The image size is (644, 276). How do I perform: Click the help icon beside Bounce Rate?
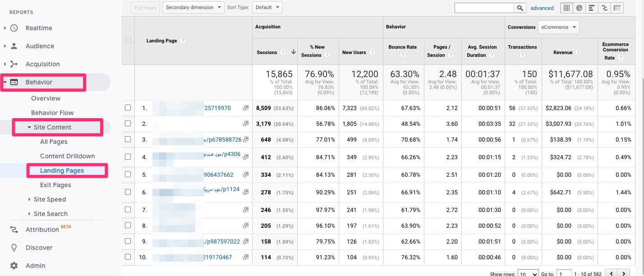tap(403, 55)
